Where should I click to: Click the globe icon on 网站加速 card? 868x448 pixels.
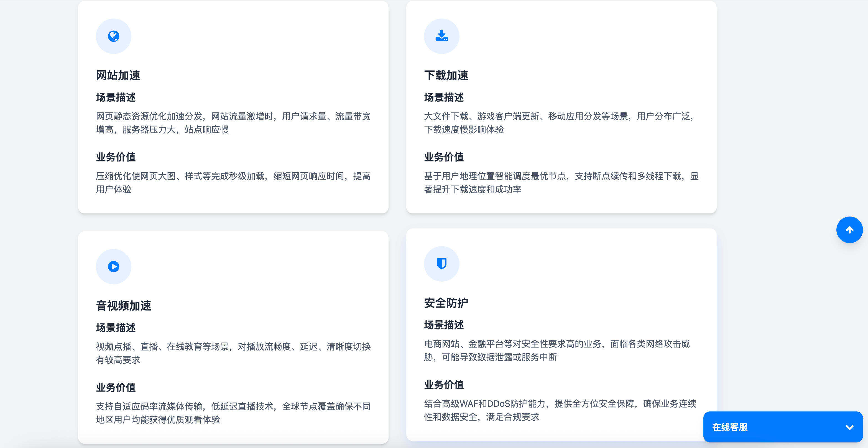coord(113,36)
